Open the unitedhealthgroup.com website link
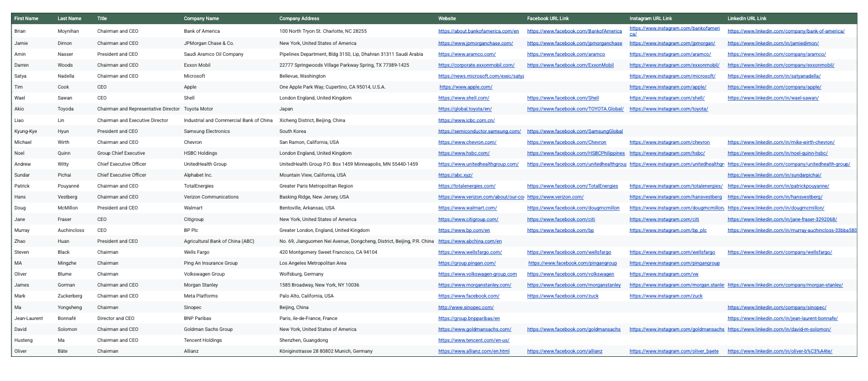This screenshot has width=868, height=381. [x=479, y=164]
